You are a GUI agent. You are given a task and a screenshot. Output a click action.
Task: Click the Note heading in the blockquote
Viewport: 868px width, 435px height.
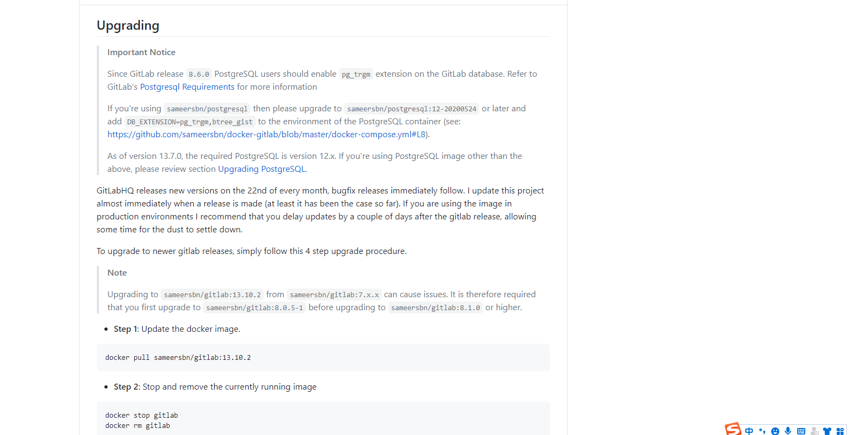(x=117, y=273)
